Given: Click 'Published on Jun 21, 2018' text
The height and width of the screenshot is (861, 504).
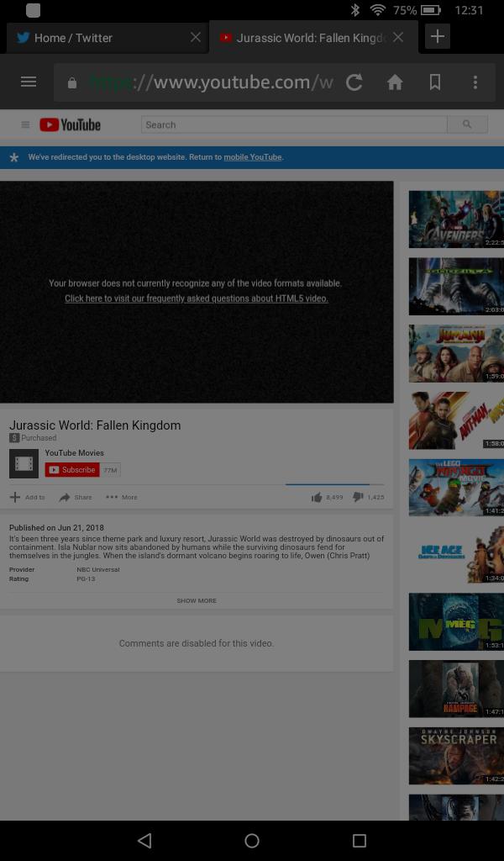Looking at the screenshot, I should pyautogui.click(x=56, y=528).
